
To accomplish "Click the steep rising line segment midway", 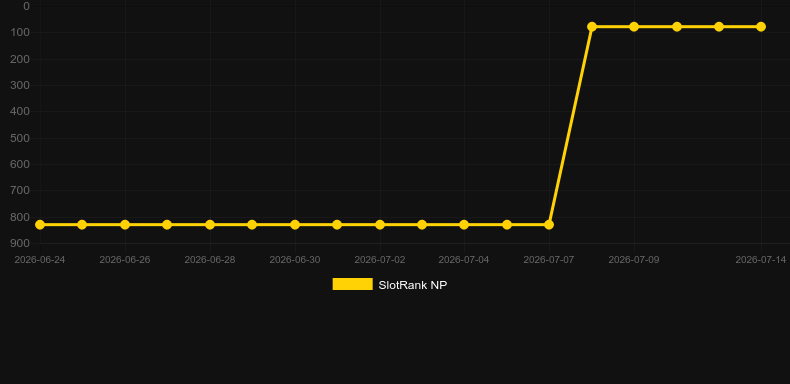I will point(570,125).
